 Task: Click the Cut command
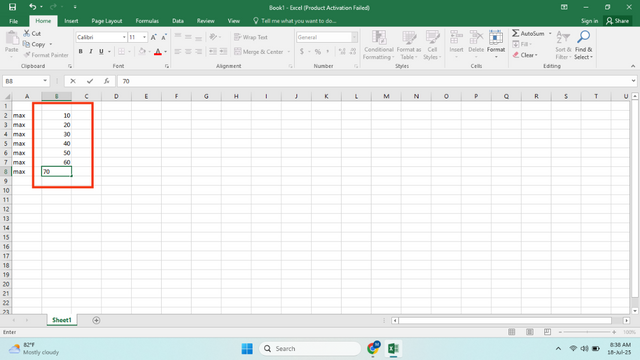(x=32, y=33)
